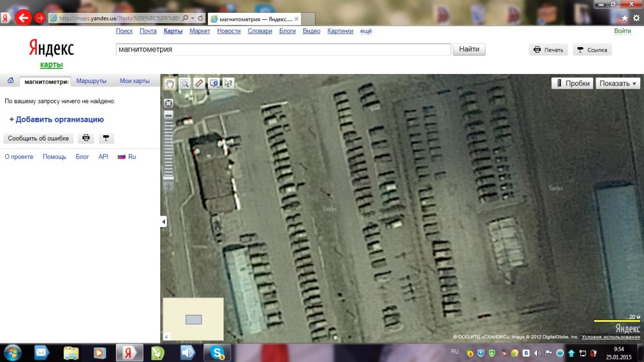Screen dimensions: 644x362
Task: Click the Сообщить об ошибке button
Action: click(38, 138)
